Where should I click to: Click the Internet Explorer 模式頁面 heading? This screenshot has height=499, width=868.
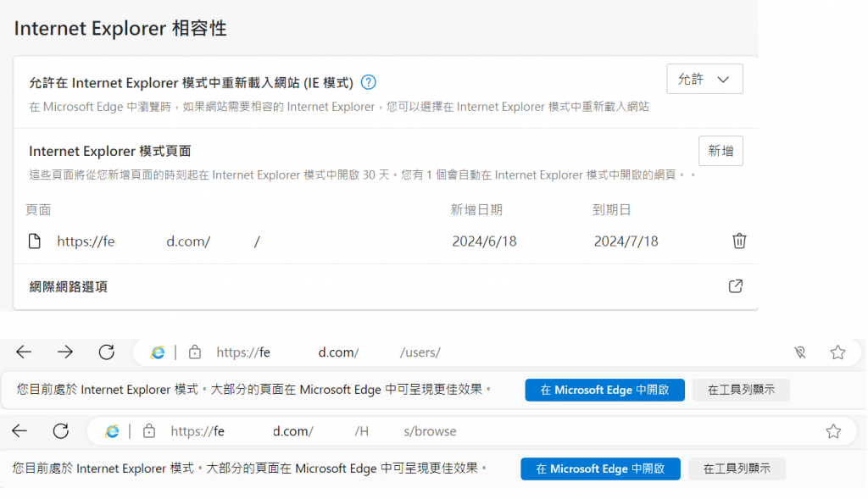click(x=109, y=151)
